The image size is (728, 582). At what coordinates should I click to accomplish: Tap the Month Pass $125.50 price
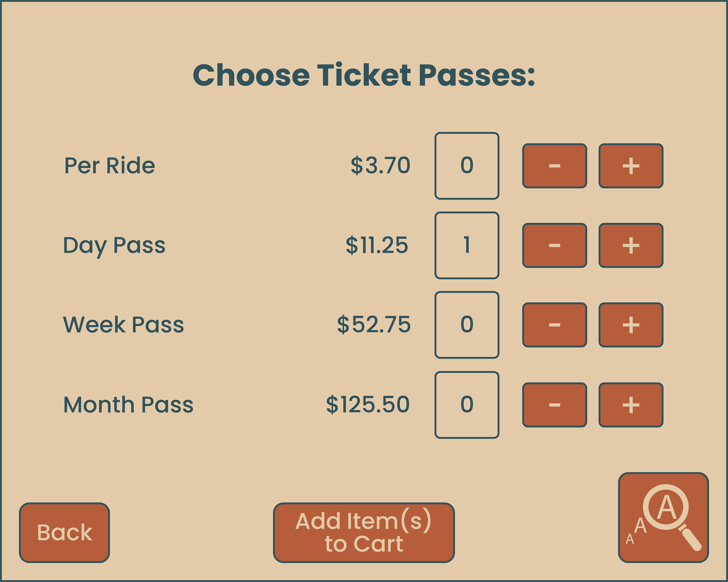[368, 404]
